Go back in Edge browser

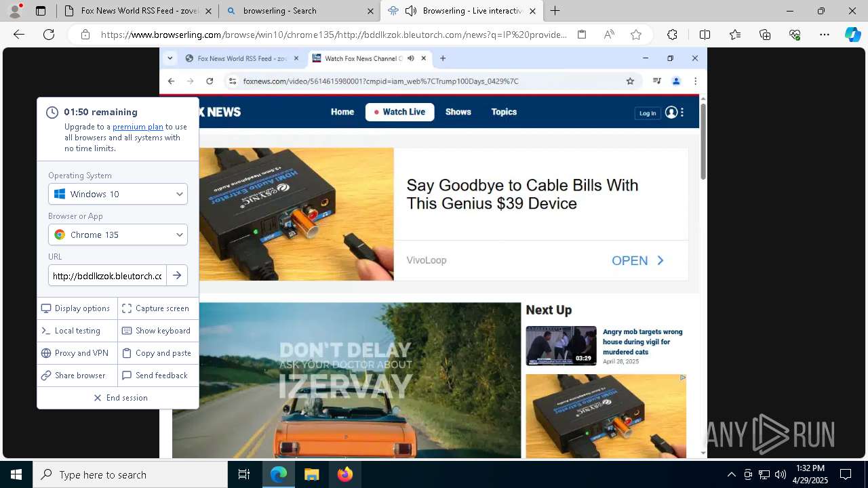point(19,35)
